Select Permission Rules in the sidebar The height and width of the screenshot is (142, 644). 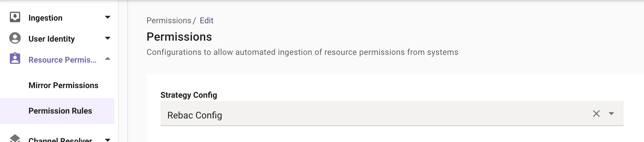point(60,111)
